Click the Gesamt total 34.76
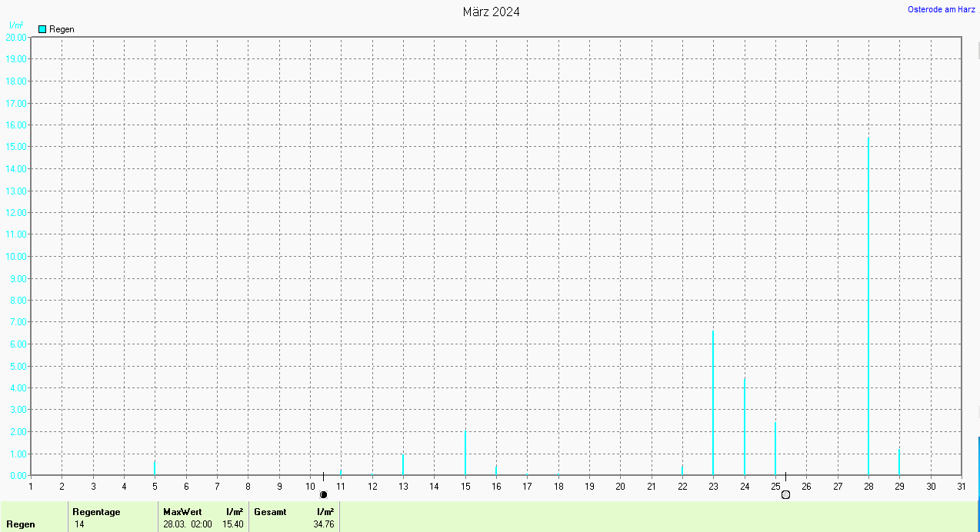 [x=323, y=524]
